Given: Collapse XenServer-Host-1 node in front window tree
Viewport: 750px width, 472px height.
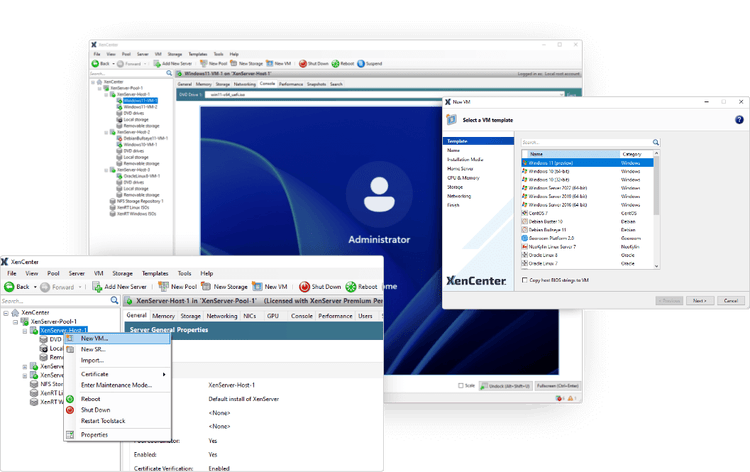Looking at the screenshot, I should [x=25, y=330].
